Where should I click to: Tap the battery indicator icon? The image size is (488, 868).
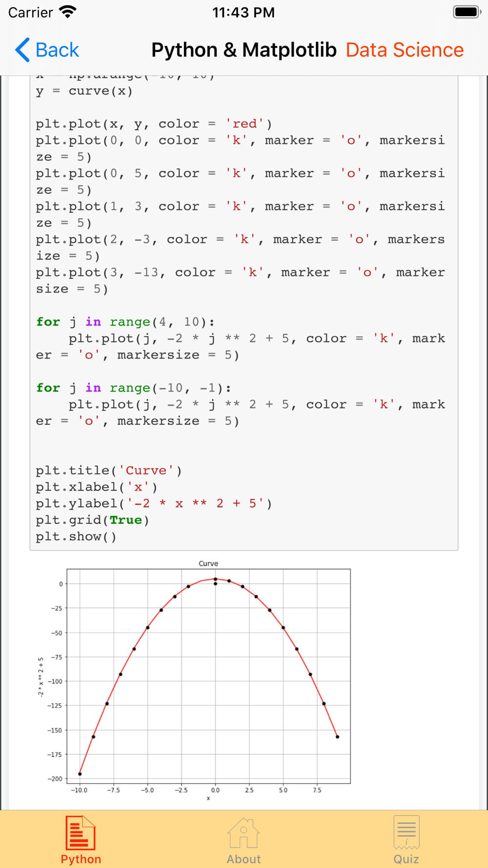click(x=467, y=12)
